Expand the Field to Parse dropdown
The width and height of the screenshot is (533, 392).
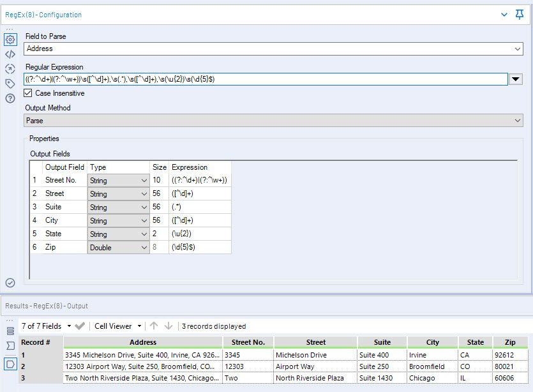click(x=517, y=49)
